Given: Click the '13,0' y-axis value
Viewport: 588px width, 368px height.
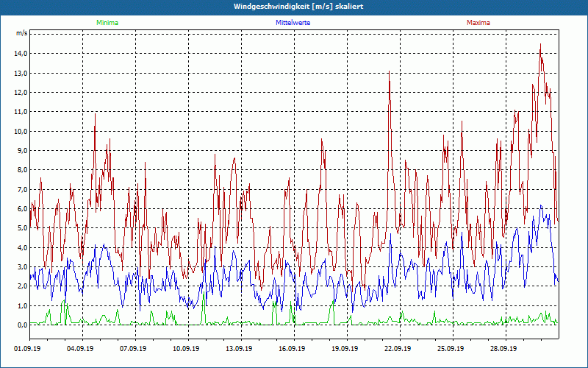Looking at the screenshot, I should [x=22, y=73].
